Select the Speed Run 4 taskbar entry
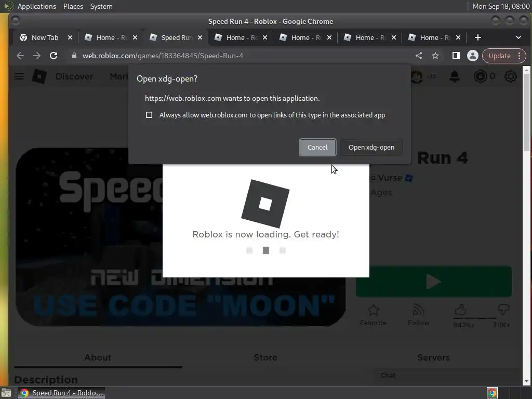This screenshot has height=399, width=532. point(61,393)
